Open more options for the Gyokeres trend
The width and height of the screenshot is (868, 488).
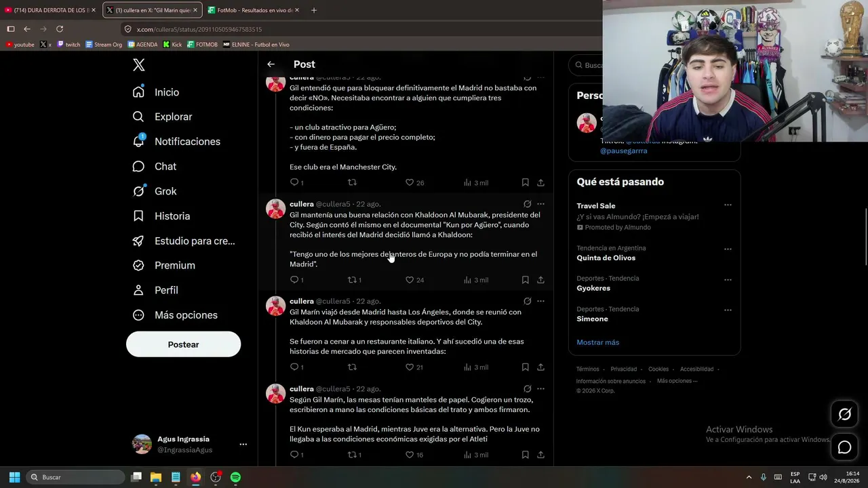click(x=728, y=279)
